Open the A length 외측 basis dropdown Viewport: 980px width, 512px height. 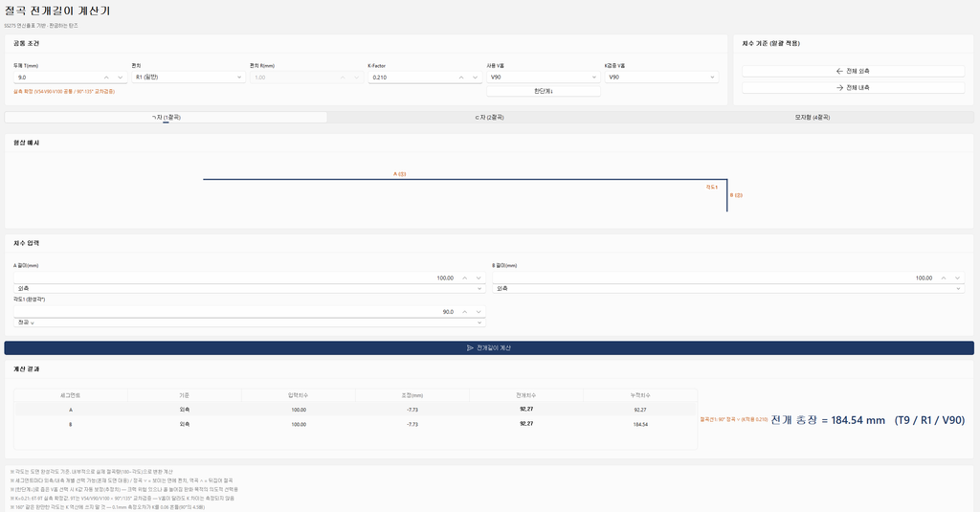pyautogui.click(x=250, y=289)
